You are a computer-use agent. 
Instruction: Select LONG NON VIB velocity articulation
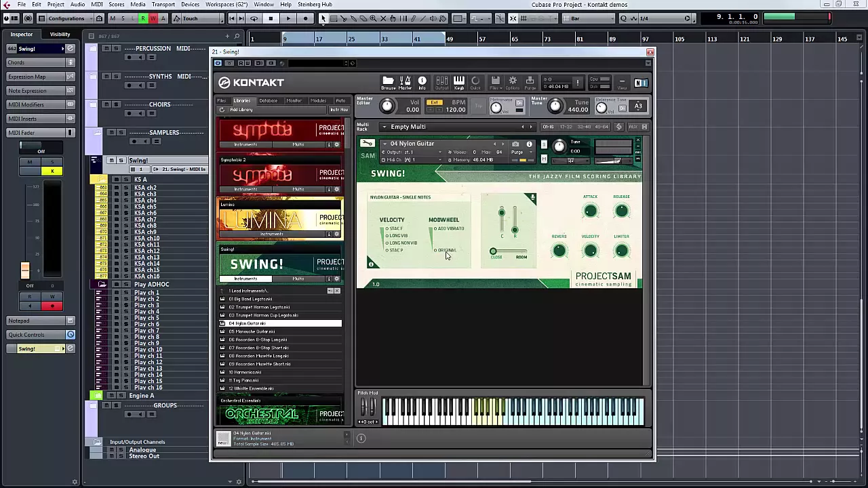(401, 243)
